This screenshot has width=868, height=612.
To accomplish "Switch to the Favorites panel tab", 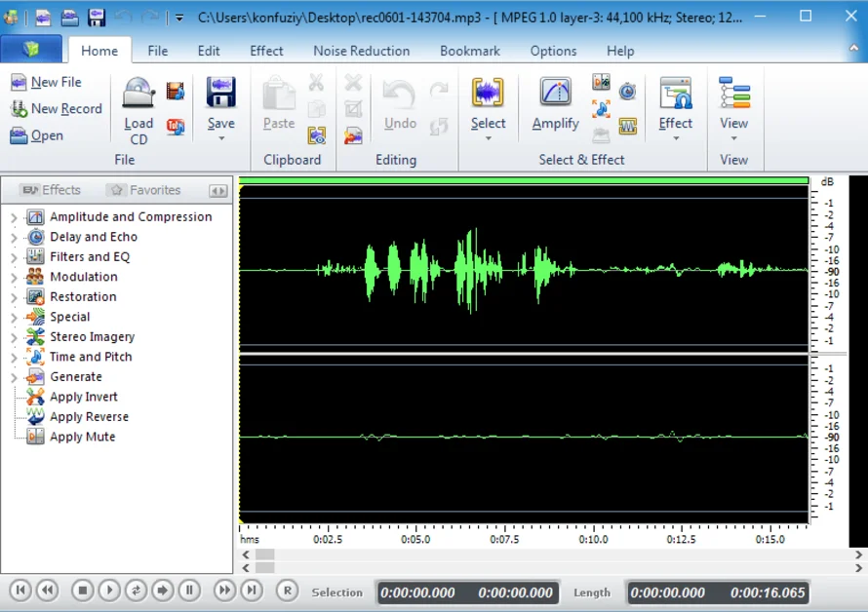I will click(145, 190).
